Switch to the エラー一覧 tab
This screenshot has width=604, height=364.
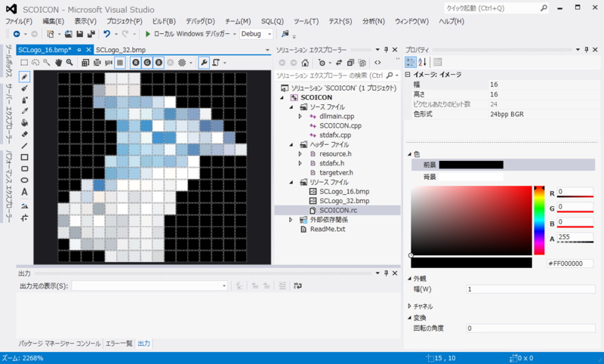(119, 343)
